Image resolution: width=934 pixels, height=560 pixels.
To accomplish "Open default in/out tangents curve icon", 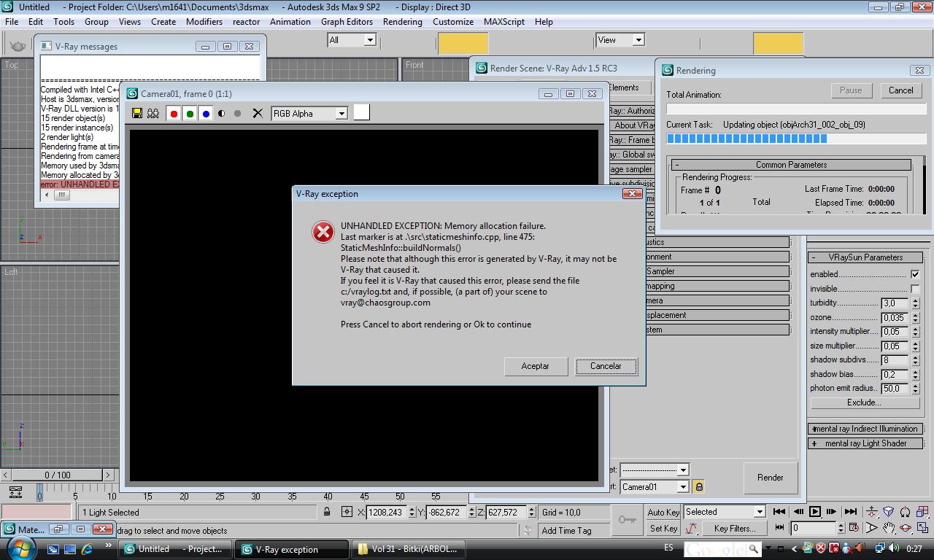I will pos(691,529).
